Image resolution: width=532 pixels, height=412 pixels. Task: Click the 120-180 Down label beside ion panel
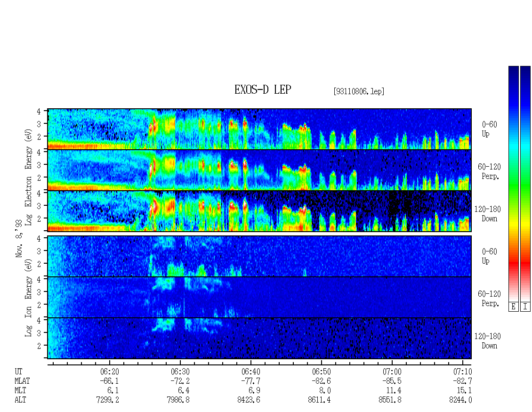[x=488, y=341]
